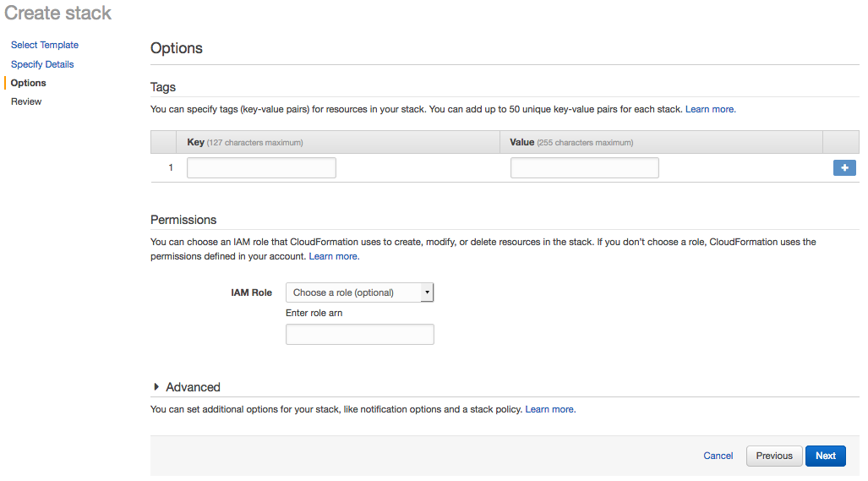868x481 pixels.
Task: Click the Next button
Action: coord(825,456)
